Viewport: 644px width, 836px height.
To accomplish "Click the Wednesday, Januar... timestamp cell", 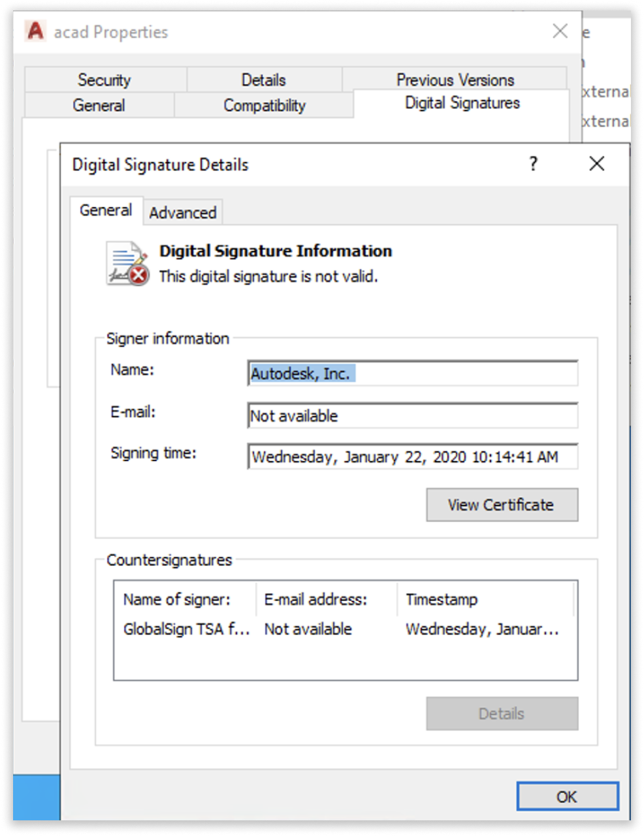I will coord(482,630).
